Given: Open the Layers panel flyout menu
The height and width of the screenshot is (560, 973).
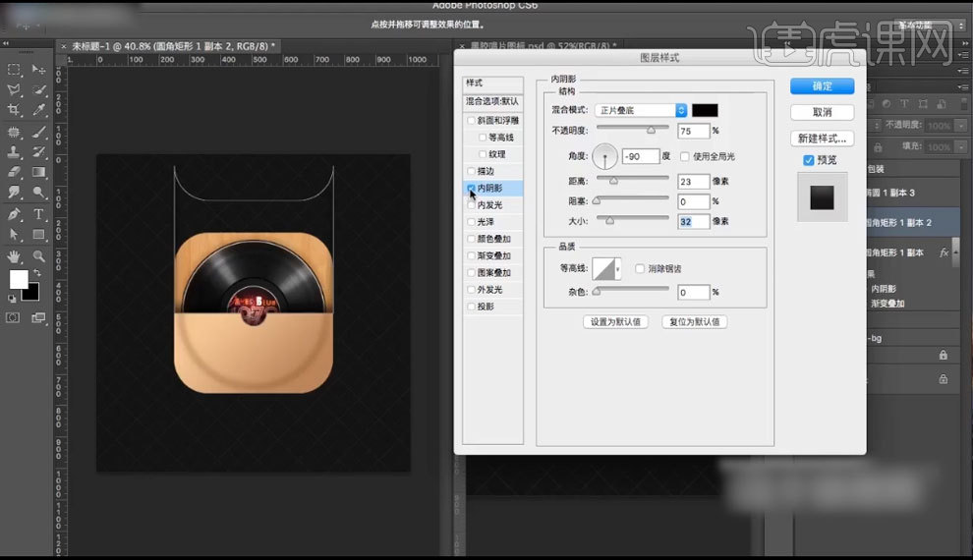Looking at the screenshot, I should pyautogui.click(x=962, y=86).
